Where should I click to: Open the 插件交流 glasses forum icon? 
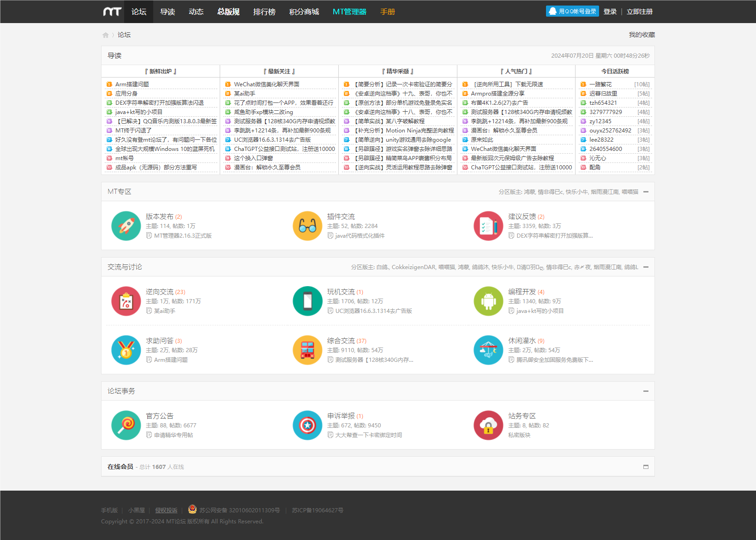click(307, 226)
